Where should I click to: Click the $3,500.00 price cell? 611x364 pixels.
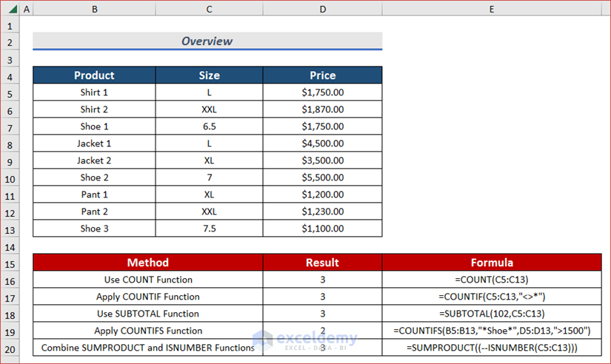click(x=323, y=161)
